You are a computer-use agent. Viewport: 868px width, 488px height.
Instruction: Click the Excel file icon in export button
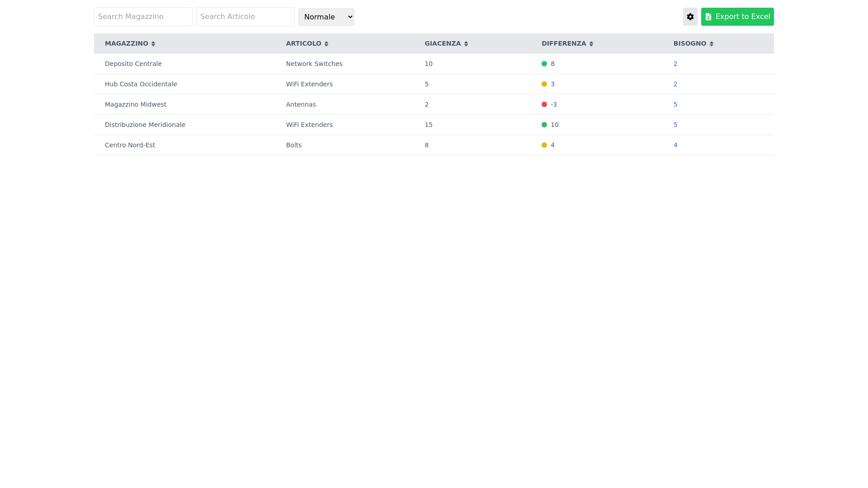708,17
